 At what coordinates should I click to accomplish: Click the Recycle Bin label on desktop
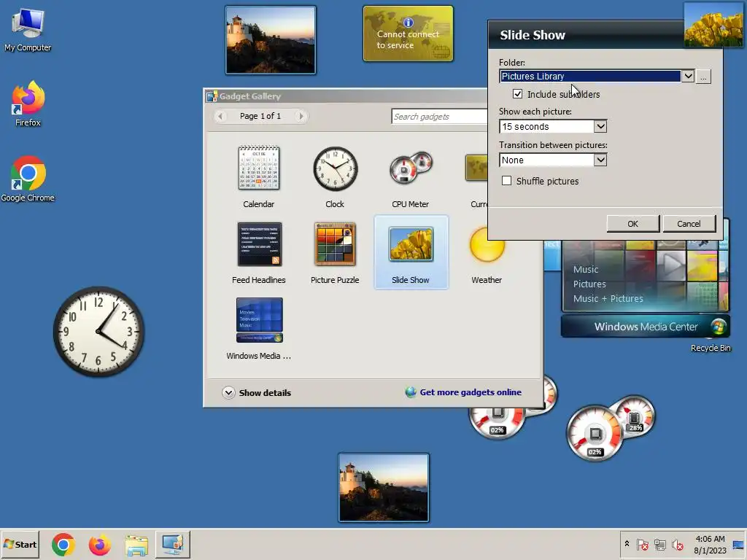[x=711, y=348]
